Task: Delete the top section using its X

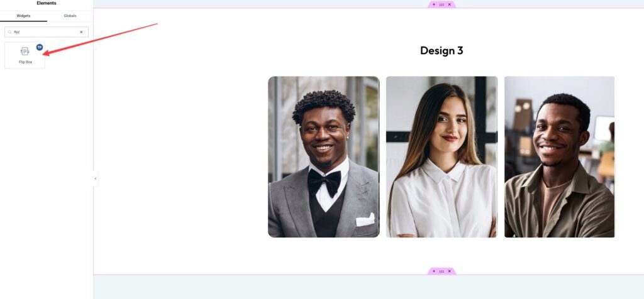Action: coord(450,4)
